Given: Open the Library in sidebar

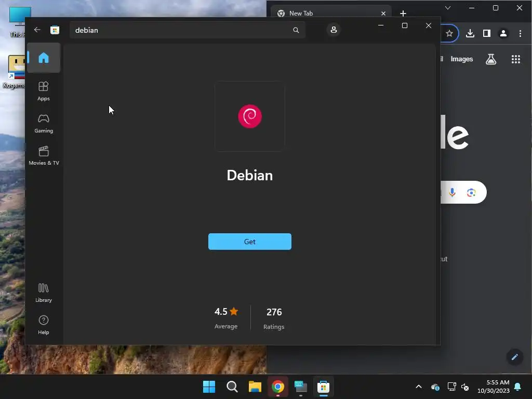Looking at the screenshot, I should 44,293.
